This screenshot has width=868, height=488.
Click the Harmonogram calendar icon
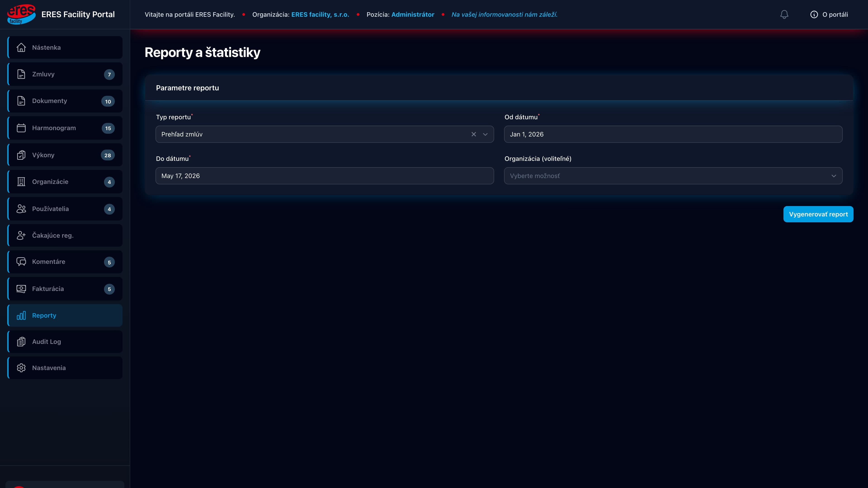click(21, 128)
